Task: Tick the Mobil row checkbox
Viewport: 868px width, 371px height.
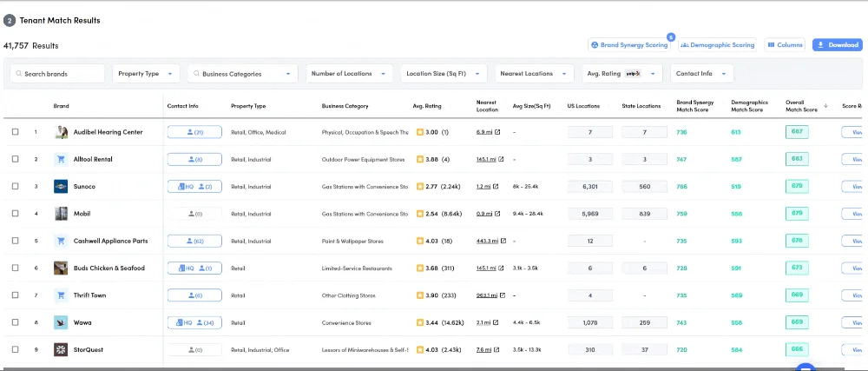Action: click(x=16, y=214)
